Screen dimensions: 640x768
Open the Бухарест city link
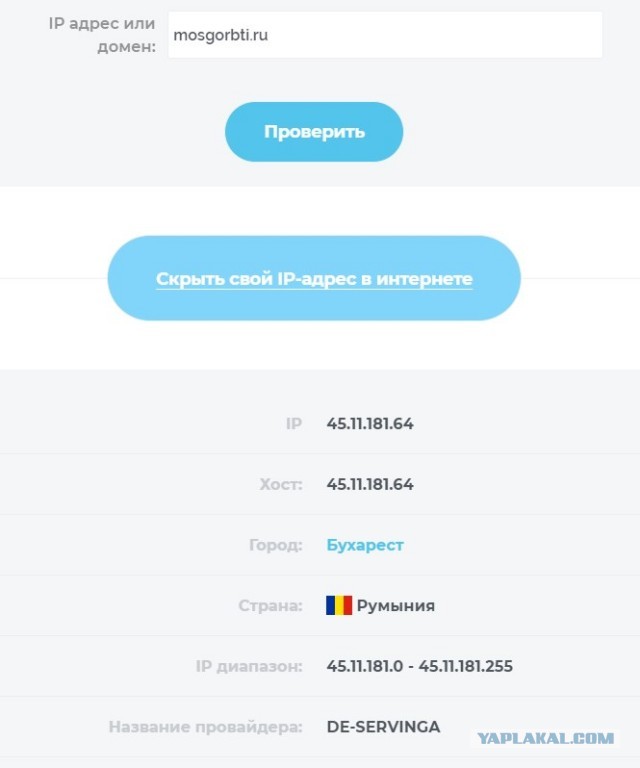tap(365, 545)
